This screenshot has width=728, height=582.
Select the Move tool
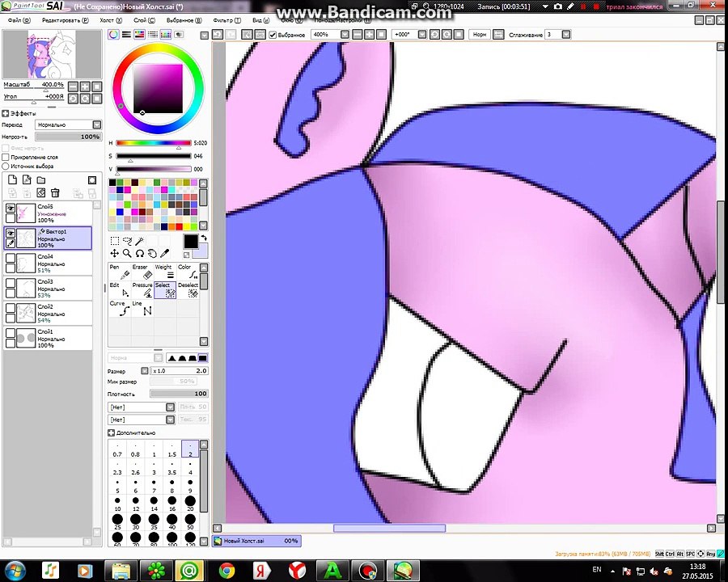point(115,253)
